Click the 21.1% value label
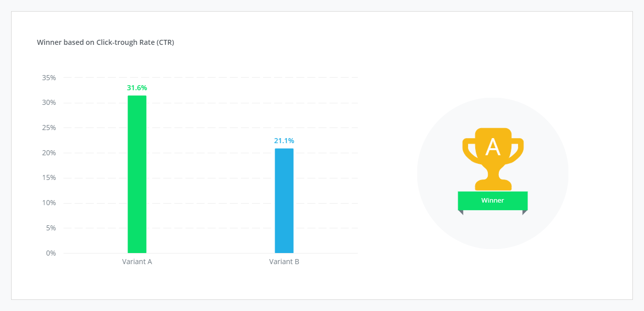The width and height of the screenshot is (644, 311). tap(284, 141)
